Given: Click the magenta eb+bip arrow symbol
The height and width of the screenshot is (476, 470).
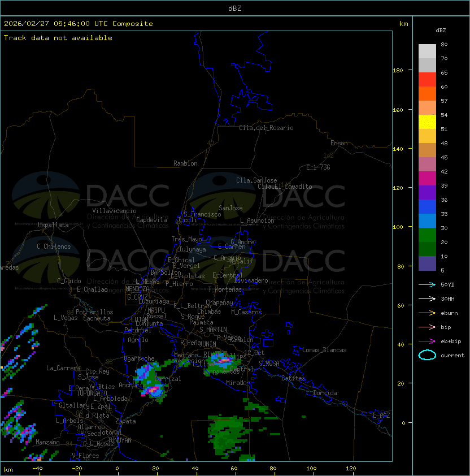Looking at the screenshot, I should 427,341.
